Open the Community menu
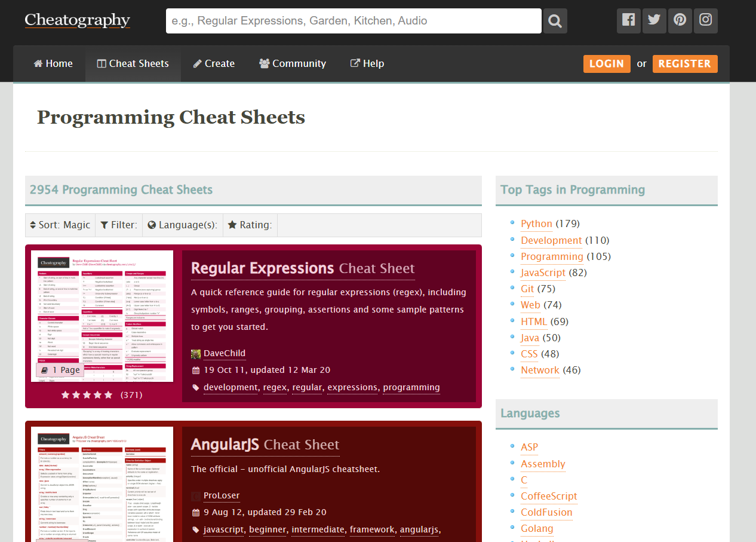 click(293, 63)
